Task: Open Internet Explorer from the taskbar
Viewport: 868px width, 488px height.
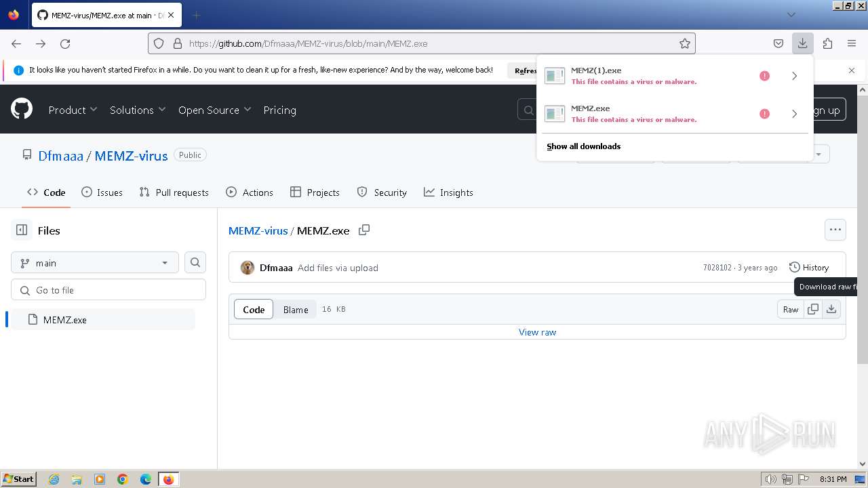Action: pos(54,479)
